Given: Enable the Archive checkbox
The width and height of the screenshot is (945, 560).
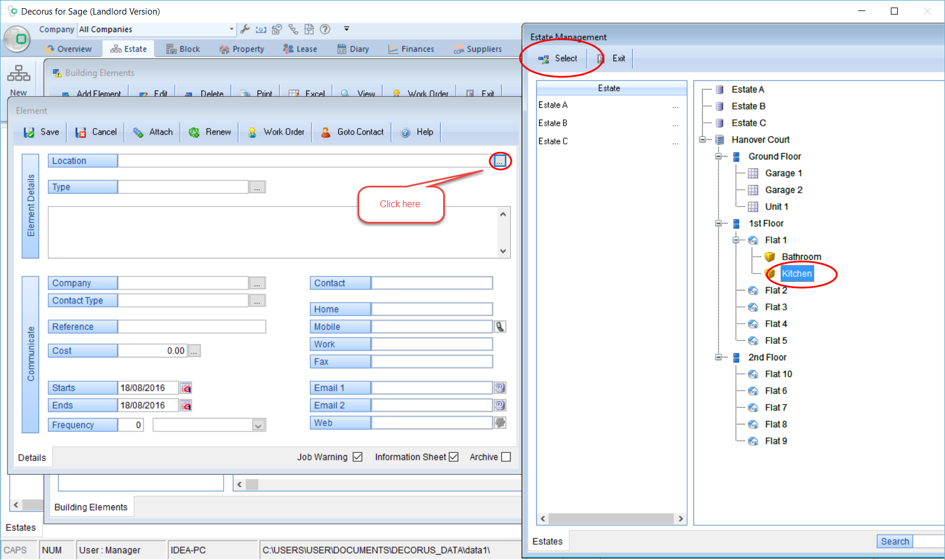Looking at the screenshot, I should [x=506, y=457].
